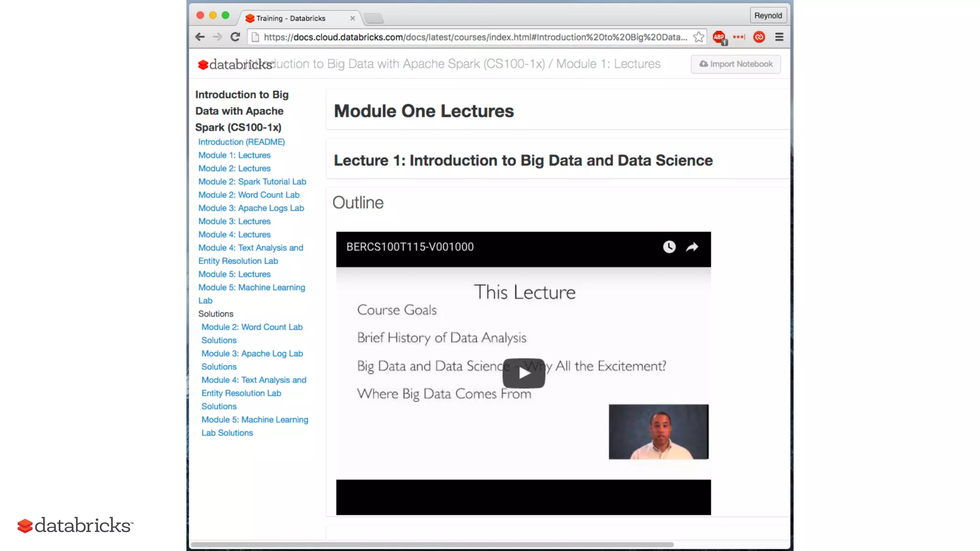Click the browser forward arrow
This screenshot has height=551, width=980.
(x=217, y=37)
